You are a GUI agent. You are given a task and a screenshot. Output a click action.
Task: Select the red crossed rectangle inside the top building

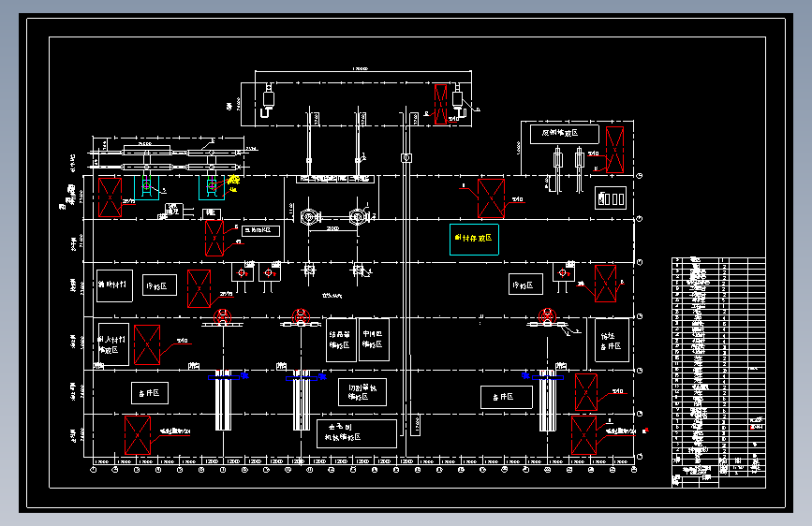pyautogui.click(x=440, y=104)
